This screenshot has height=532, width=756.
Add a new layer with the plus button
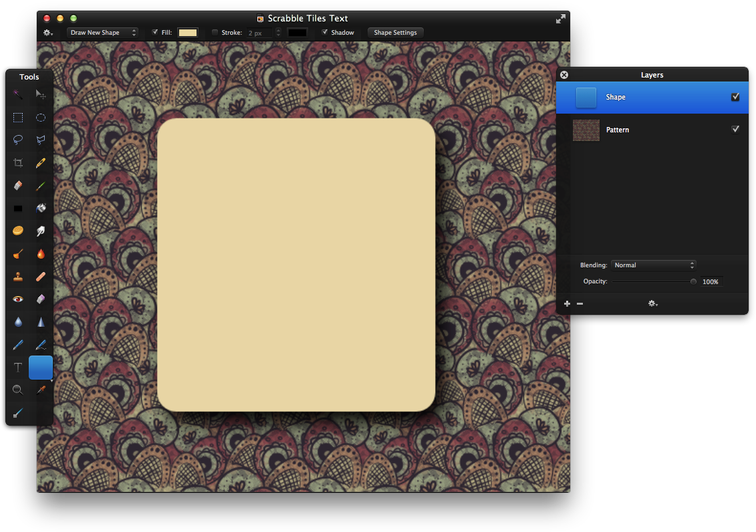pos(567,303)
